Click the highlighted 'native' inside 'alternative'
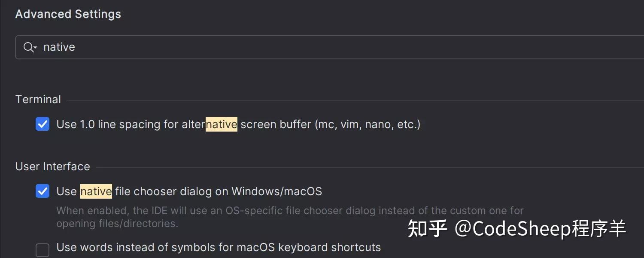The height and width of the screenshot is (258, 644). point(222,124)
